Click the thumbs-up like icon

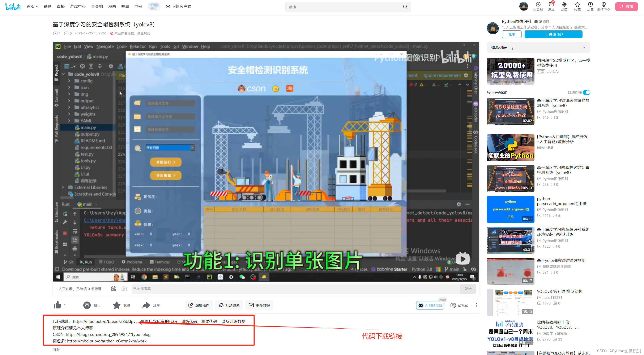tap(57, 305)
